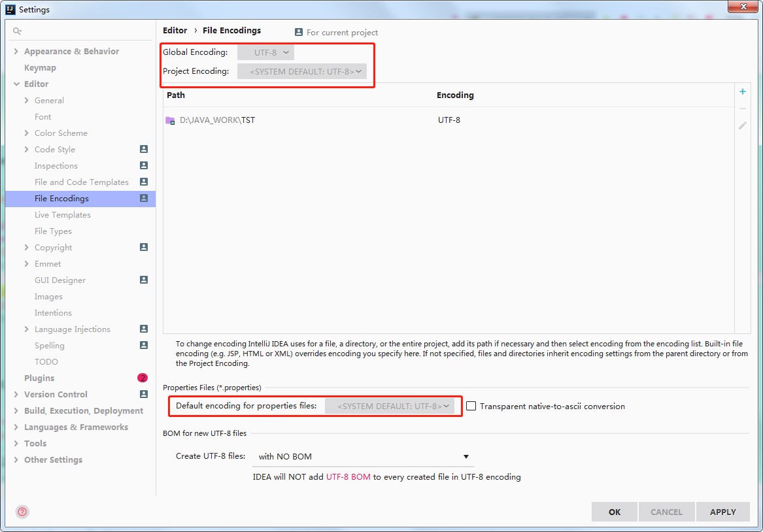Click UTF-8 encoding cell for TST
763x532 pixels.
coord(449,120)
